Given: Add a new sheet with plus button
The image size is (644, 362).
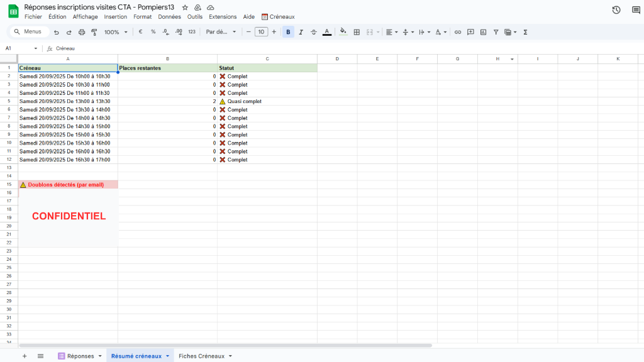Looking at the screenshot, I should click(25, 356).
